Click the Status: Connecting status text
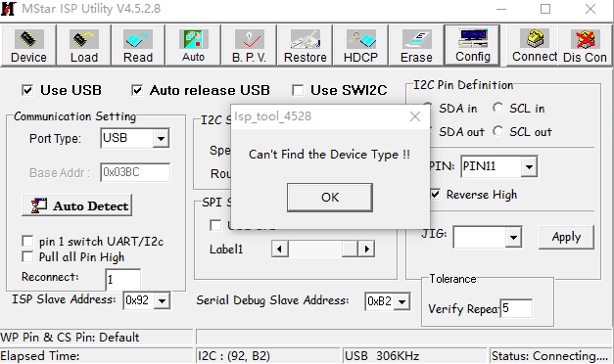Viewport: 614px width, 364px height. coord(549,356)
